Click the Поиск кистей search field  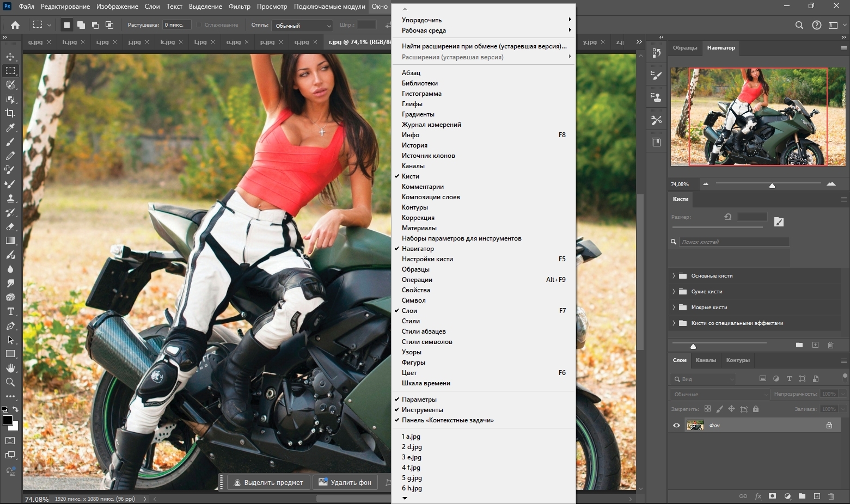pyautogui.click(x=734, y=242)
